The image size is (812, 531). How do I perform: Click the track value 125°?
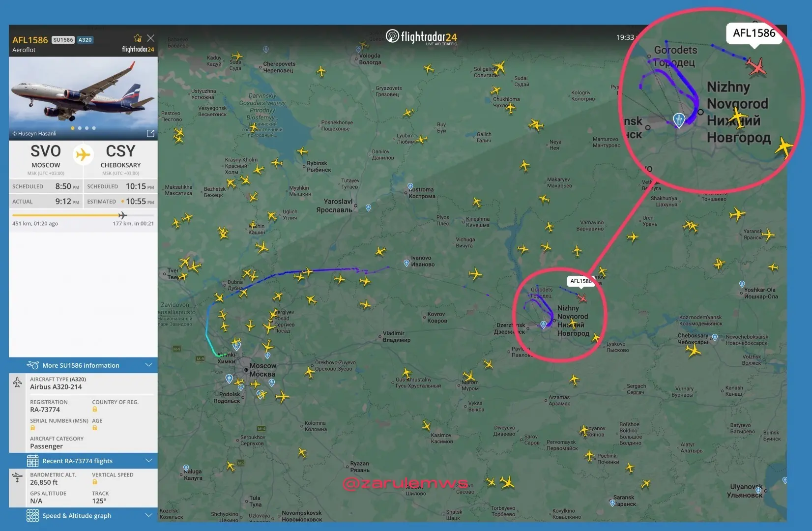coord(99,501)
